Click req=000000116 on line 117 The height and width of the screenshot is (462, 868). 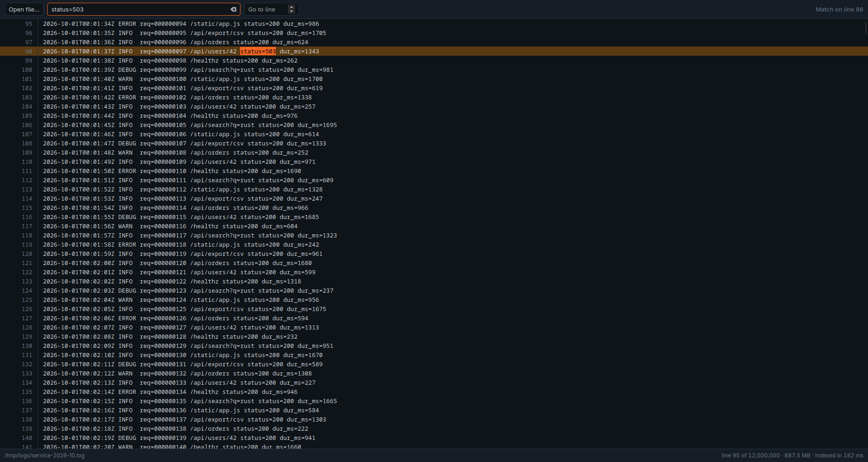pos(163,226)
